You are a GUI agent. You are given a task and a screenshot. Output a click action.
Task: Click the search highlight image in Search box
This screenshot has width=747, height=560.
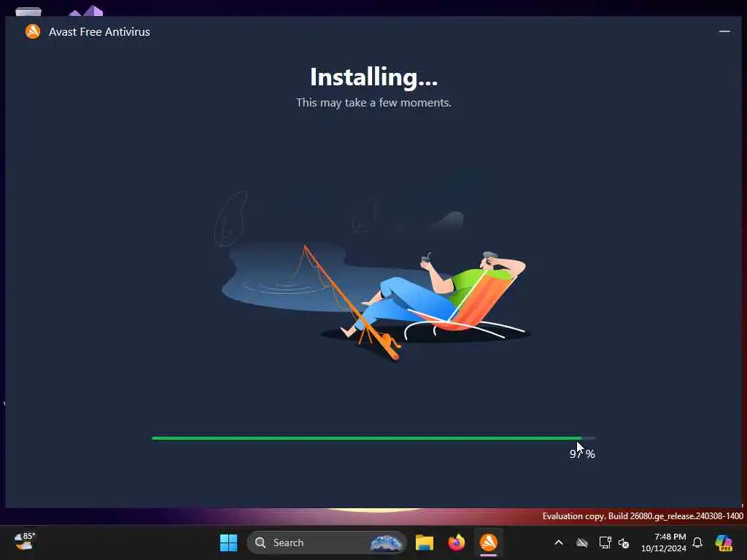(386, 542)
